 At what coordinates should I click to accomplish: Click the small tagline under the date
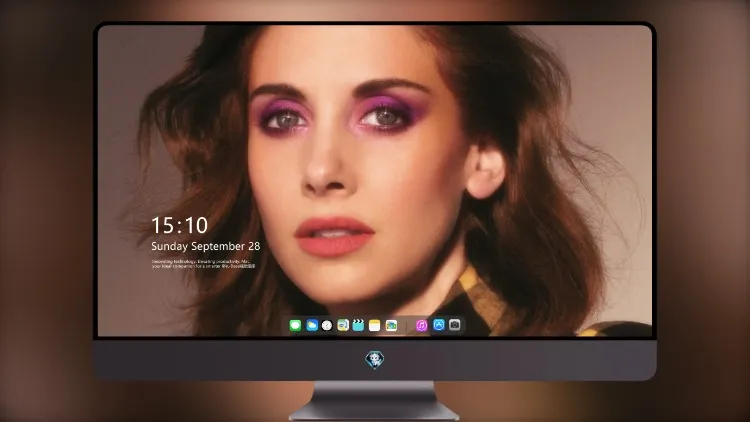click(203, 264)
